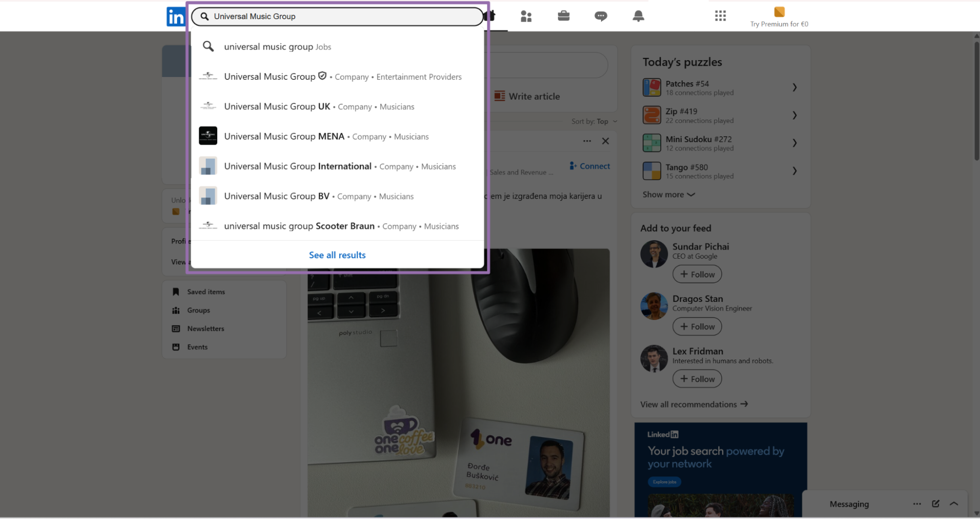Click the Saved items bookmark icon
This screenshot has width=980, height=519.
176,292
